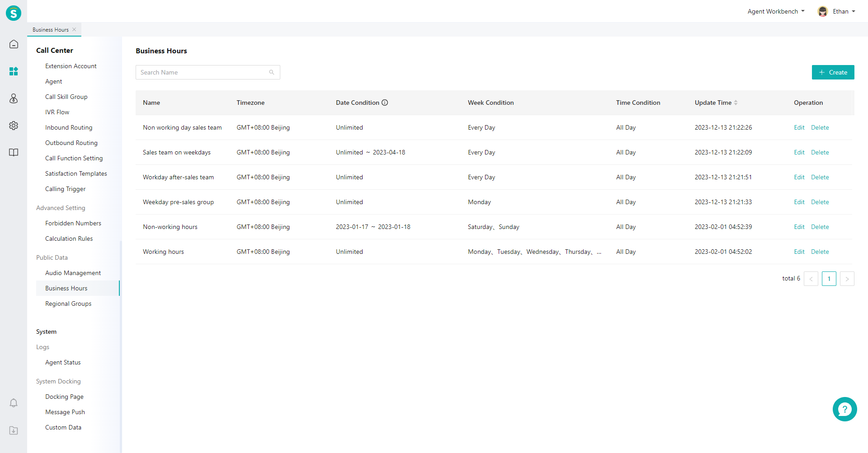Open Agent Status menu item
This screenshot has height=453, width=868.
click(63, 362)
